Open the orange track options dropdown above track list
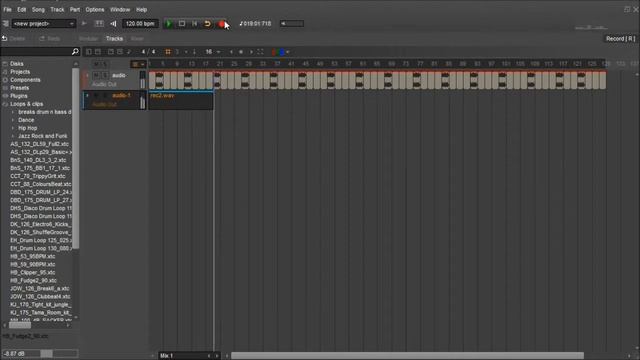 [138, 64]
